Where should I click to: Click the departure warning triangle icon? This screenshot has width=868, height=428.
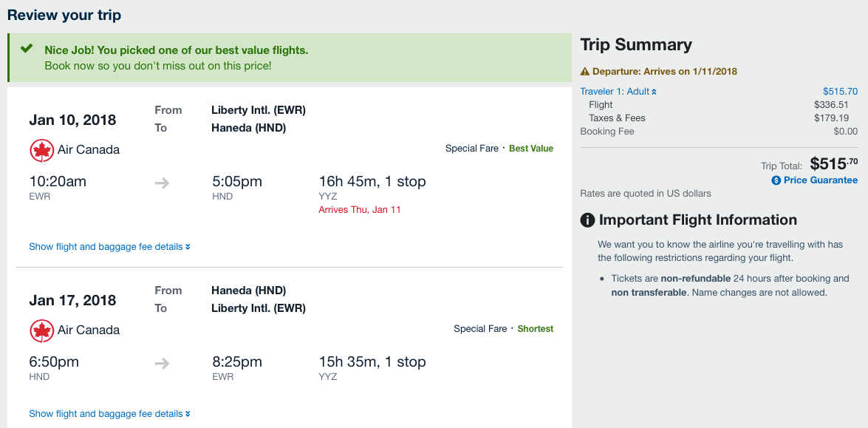click(x=585, y=72)
